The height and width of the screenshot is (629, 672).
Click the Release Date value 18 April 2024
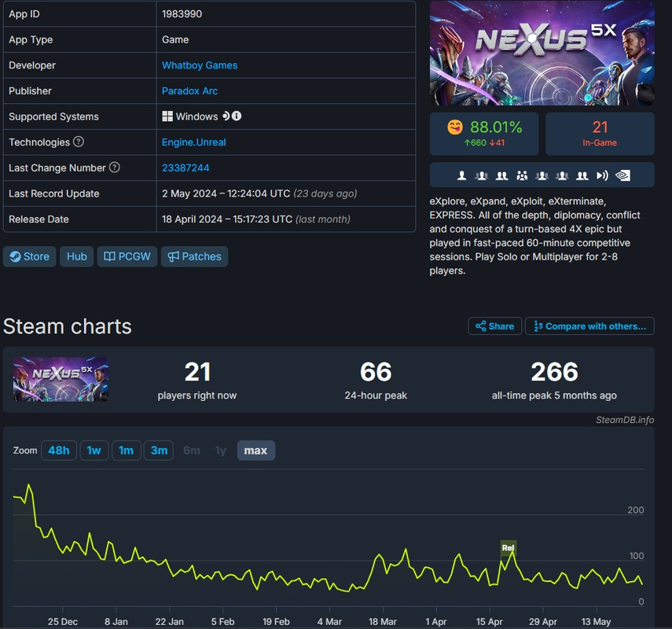pyautogui.click(x=227, y=219)
